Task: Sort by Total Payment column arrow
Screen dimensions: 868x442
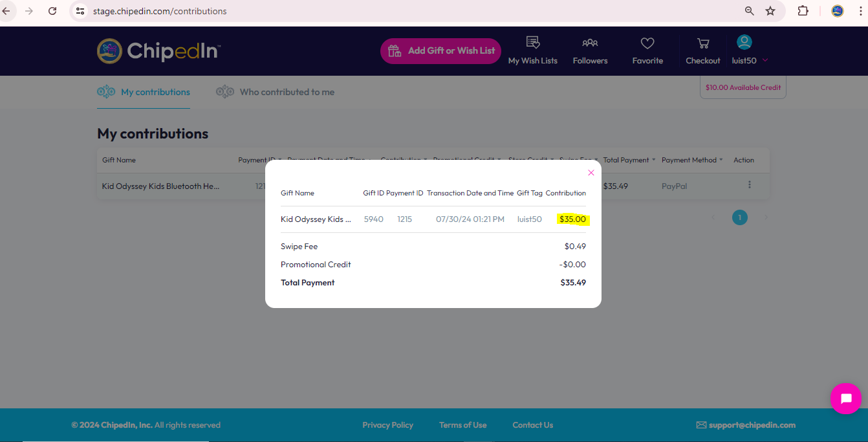Action: pyautogui.click(x=654, y=160)
